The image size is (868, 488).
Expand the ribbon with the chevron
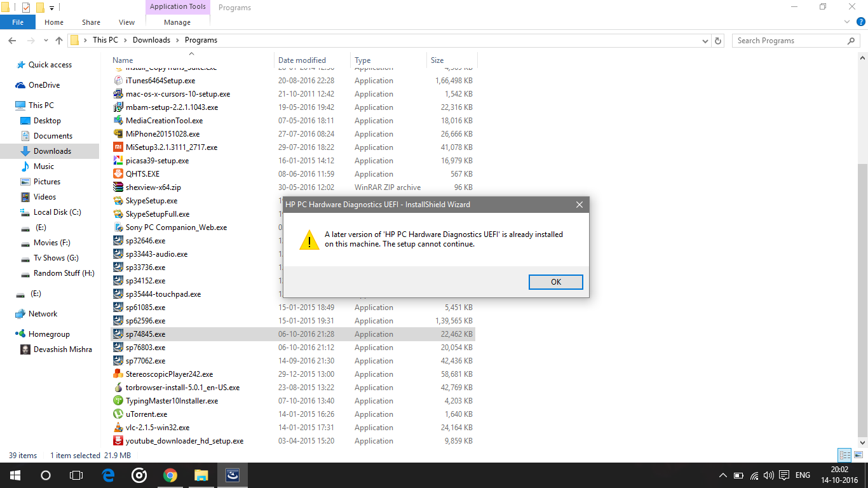[x=846, y=22]
